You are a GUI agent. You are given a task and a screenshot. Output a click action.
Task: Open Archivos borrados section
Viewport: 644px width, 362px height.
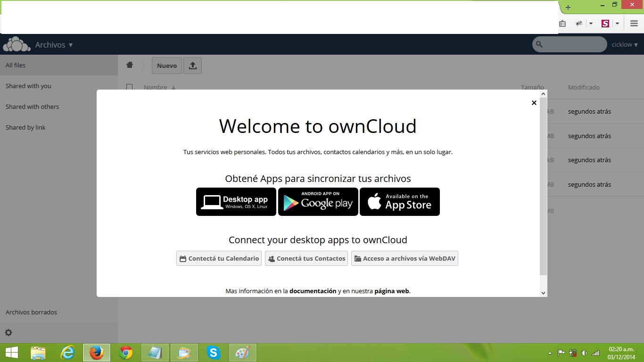click(59, 312)
